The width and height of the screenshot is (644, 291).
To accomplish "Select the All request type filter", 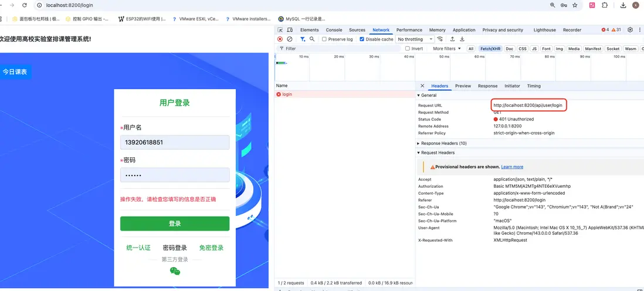I will (471, 49).
